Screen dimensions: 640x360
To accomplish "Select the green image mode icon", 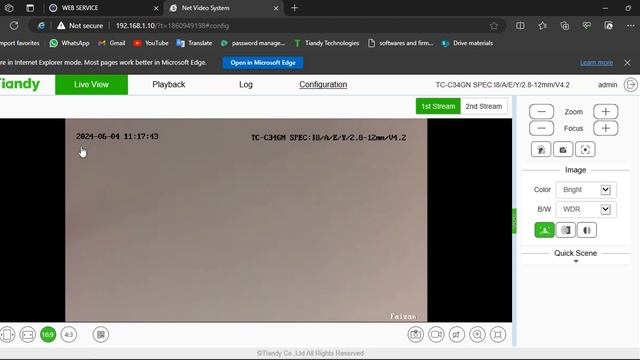I will click(544, 230).
